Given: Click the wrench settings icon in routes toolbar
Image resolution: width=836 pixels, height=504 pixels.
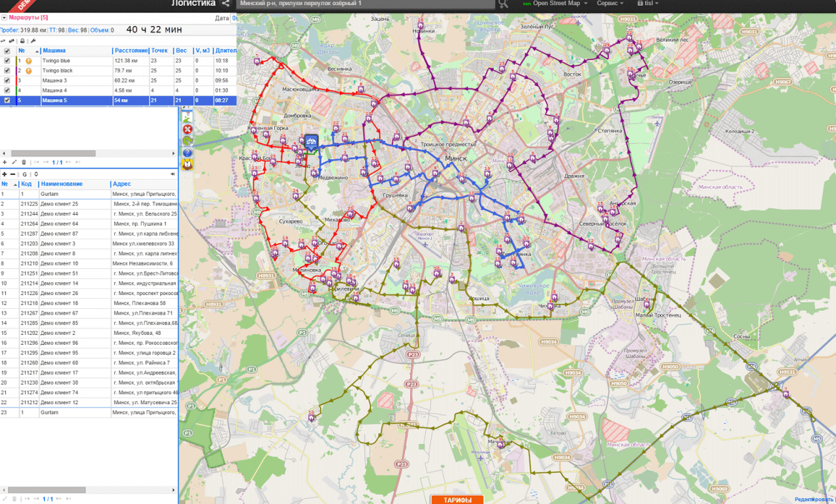Looking at the screenshot, I should coord(33,40).
